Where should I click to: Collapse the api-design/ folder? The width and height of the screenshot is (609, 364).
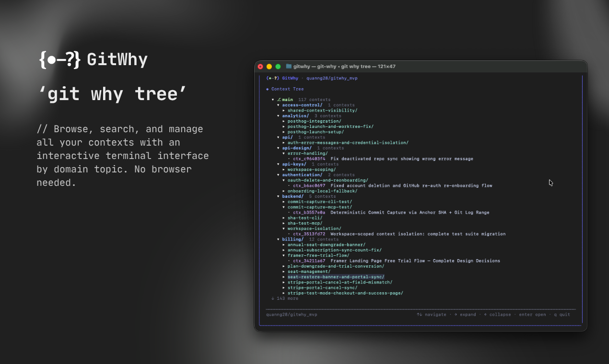(294, 148)
